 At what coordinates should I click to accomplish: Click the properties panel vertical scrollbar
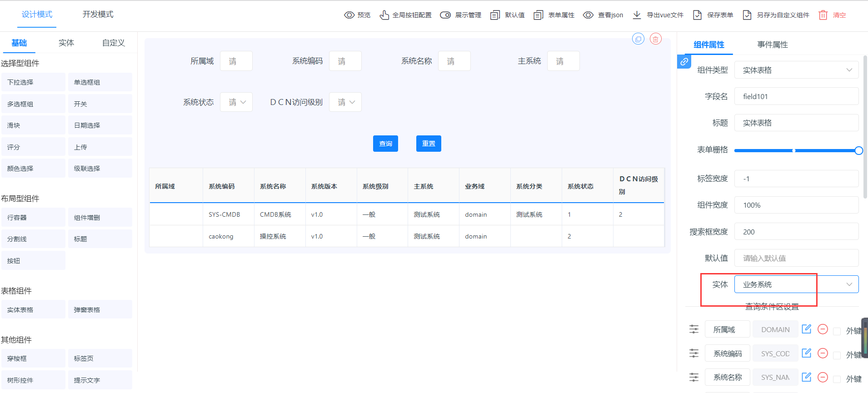pyautogui.click(x=865, y=127)
